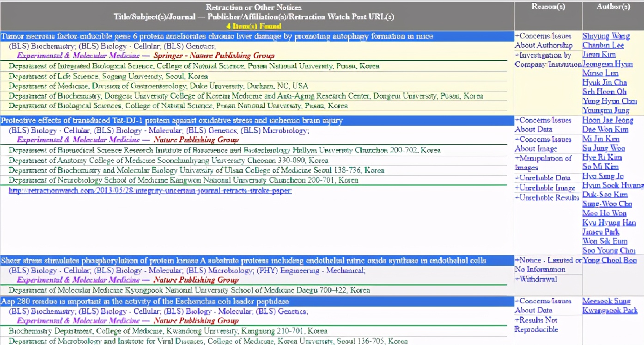Viewport: 644px width, 345px height.
Task: Open author link Su Jung Woo
Action: (x=604, y=148)
